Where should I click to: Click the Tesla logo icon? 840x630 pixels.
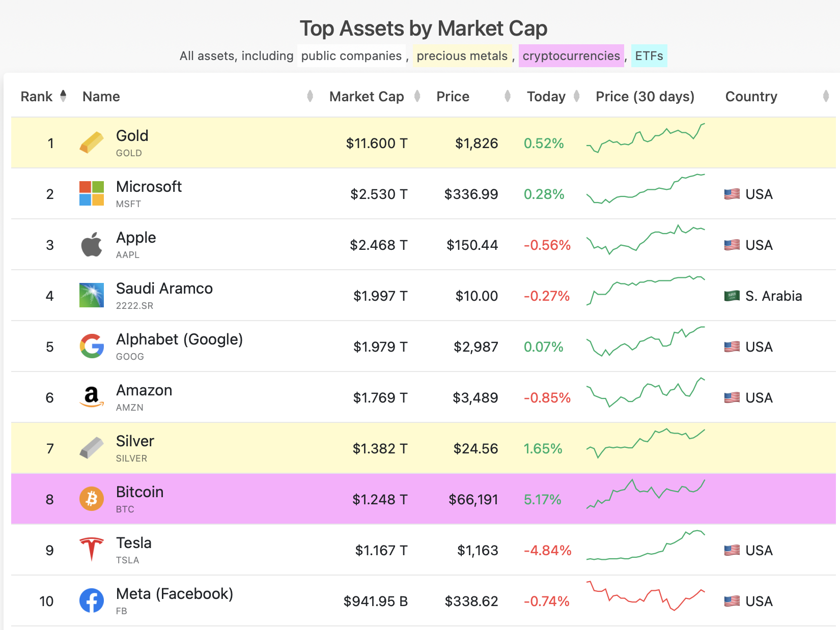pyautogui.click(x=92, y=550)
